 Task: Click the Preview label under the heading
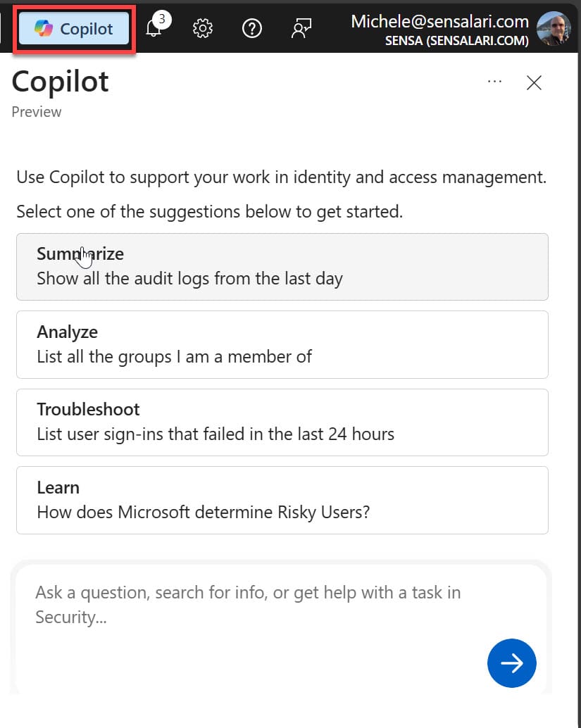coord(37,112)
